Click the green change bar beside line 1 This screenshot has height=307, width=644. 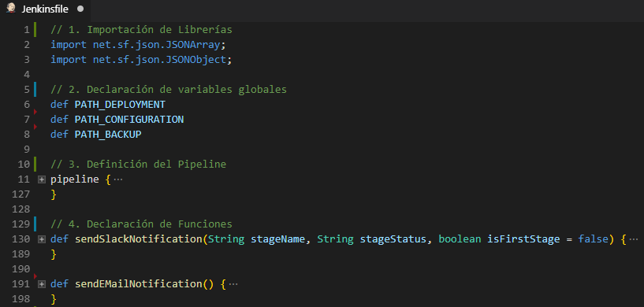pyautogui.click(x=35, y=30)
